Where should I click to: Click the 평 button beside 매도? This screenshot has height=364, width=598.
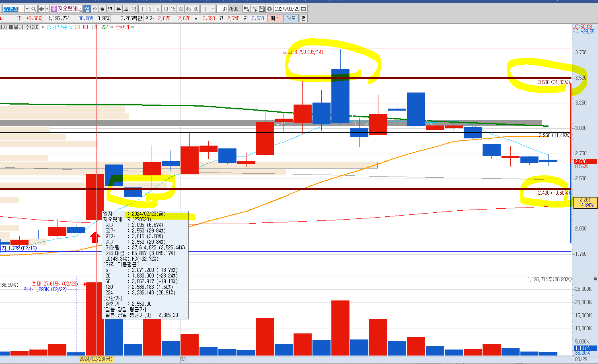point(304,18)
